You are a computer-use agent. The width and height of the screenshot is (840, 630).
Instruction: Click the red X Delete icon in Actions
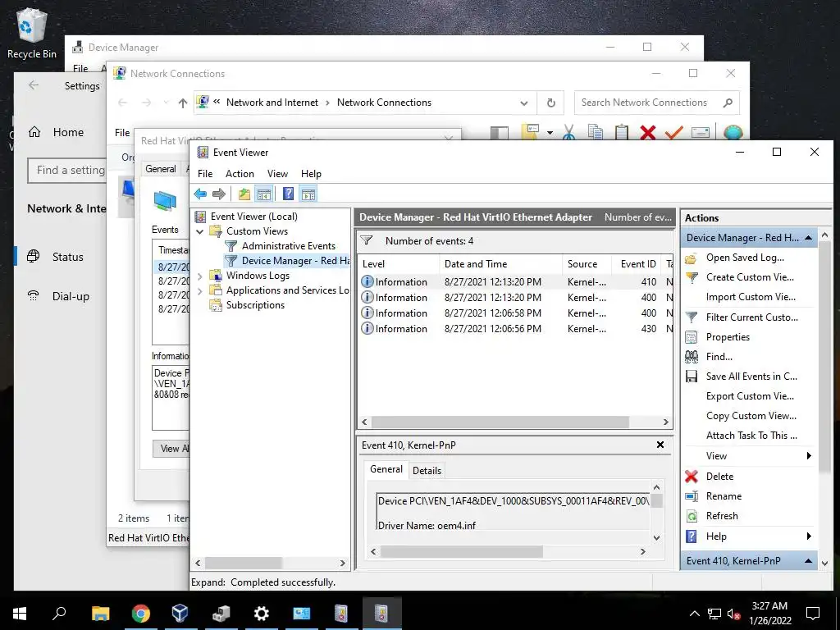[x=692, y=477]
